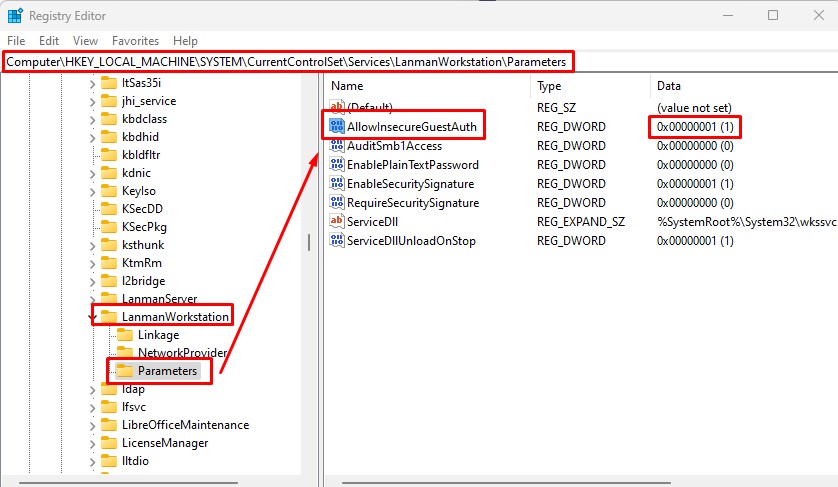Click the kdnic folder icon

coord(109,173)
